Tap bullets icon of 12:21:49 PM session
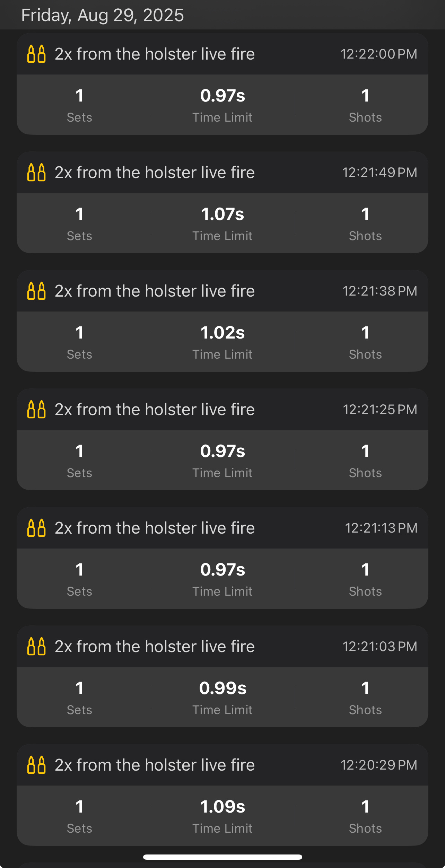The image size is (445, 868). pos(36,173)
